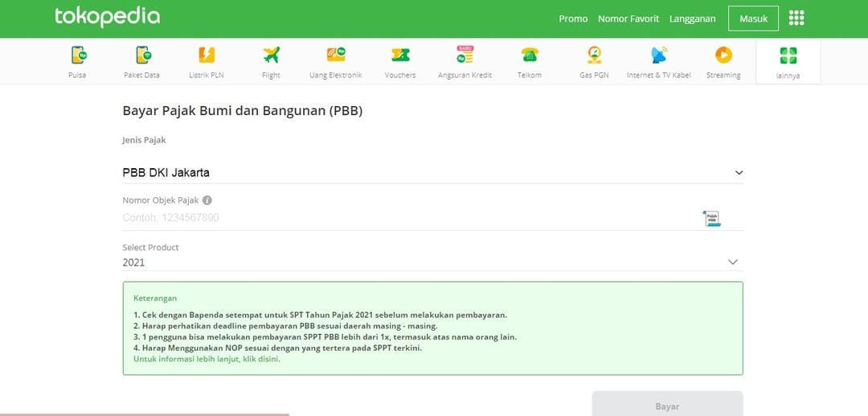Open the Promo menu item
This screenshot has width=868, height=416.
pos(573,19)
